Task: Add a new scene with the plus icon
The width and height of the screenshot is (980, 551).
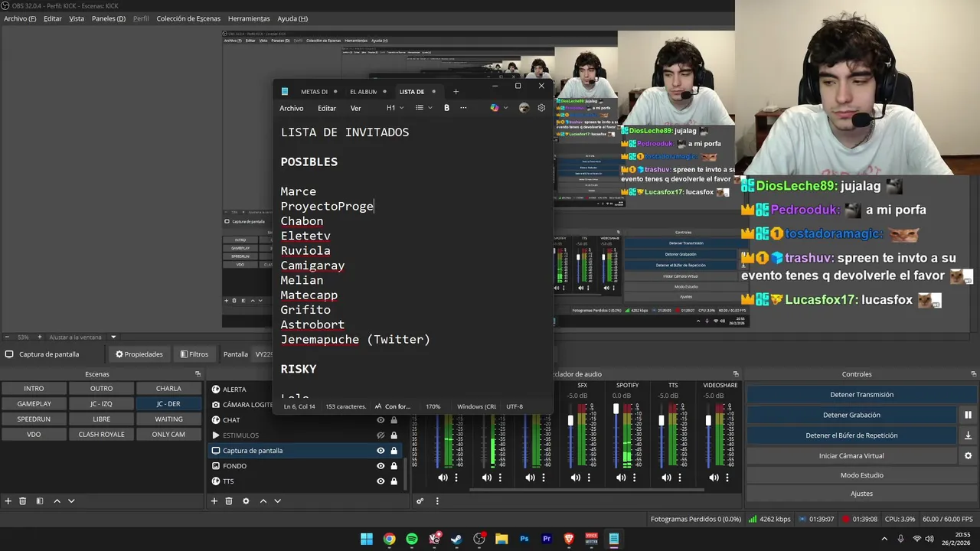Action: pos(8,501)
